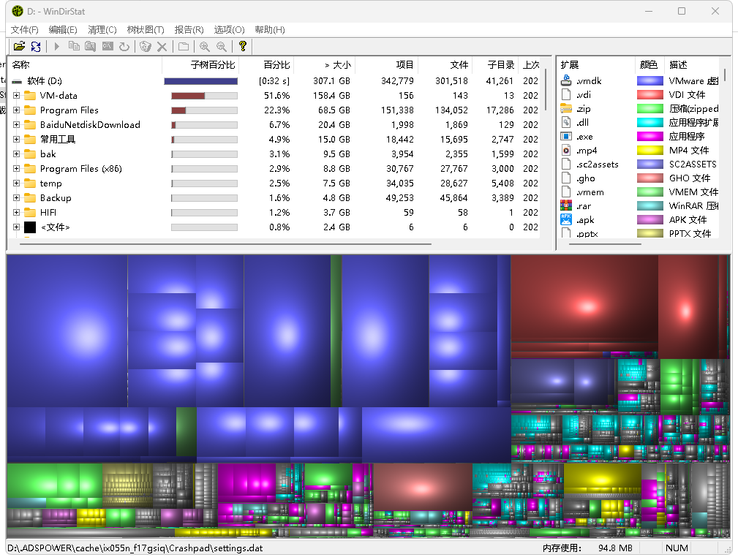This screenshot has height=560, width=738.
Task: Expand the Program Files (x86) folder
Action: pos(16,169)
